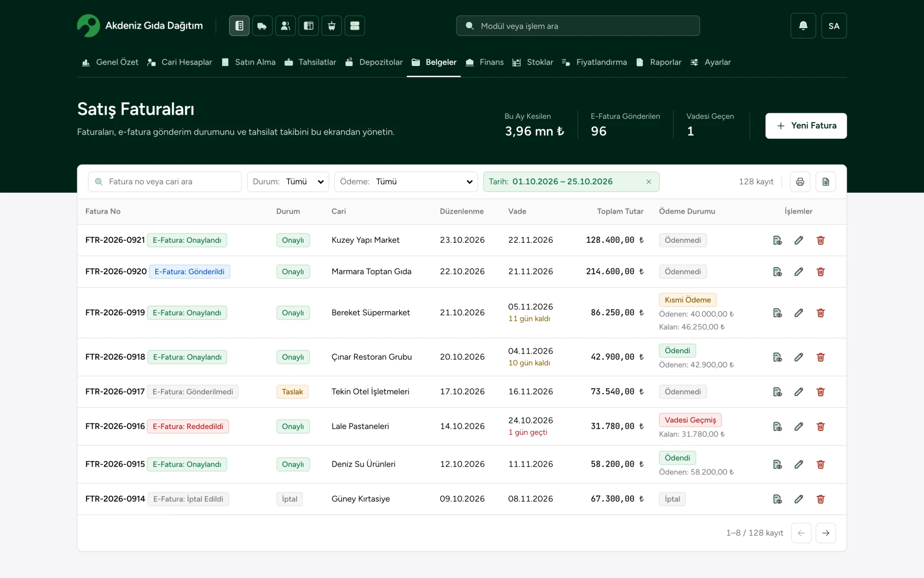The image size is (924, 578).
Task: Go to next page of invoices
Action: 826,533
